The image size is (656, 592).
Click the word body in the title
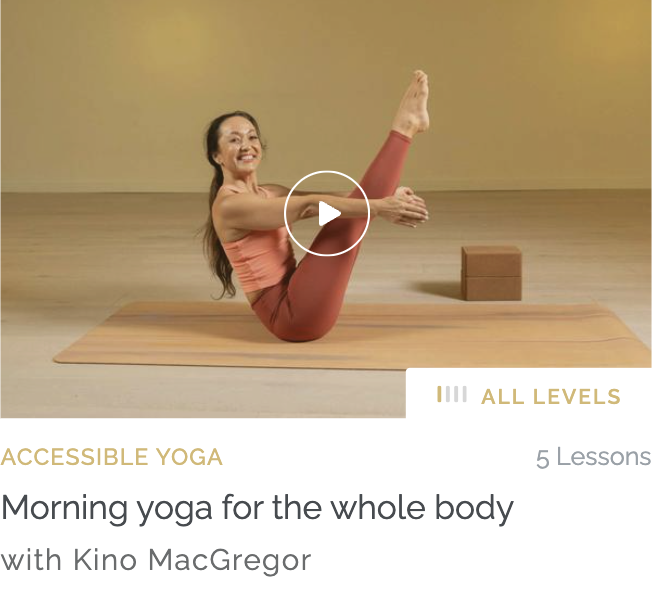tap(474, 508)
